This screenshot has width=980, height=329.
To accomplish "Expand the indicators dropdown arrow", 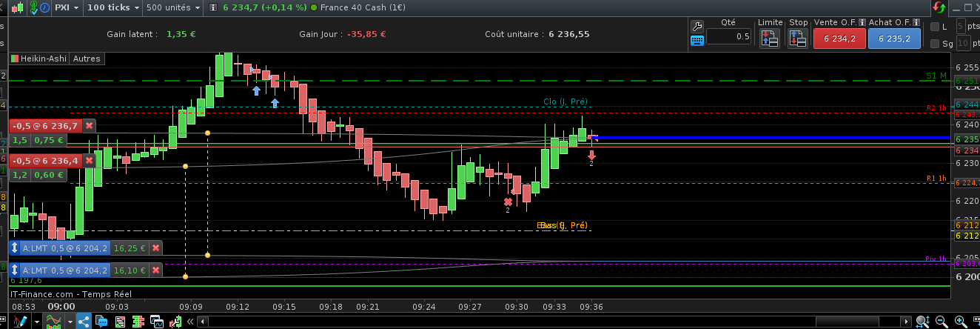I will 70,322.
